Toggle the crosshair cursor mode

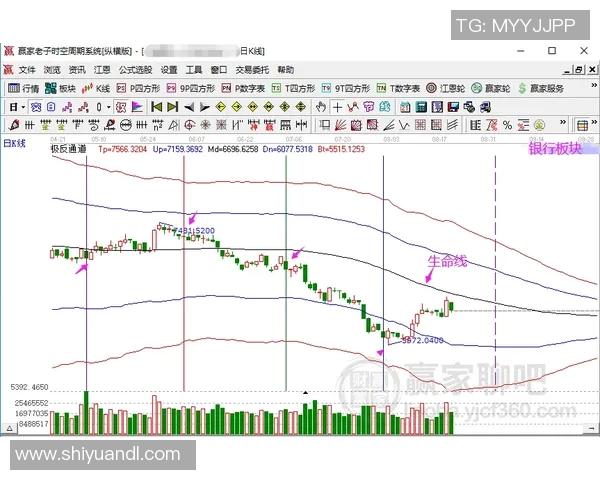pyautogui.click(x=339, y=107)
